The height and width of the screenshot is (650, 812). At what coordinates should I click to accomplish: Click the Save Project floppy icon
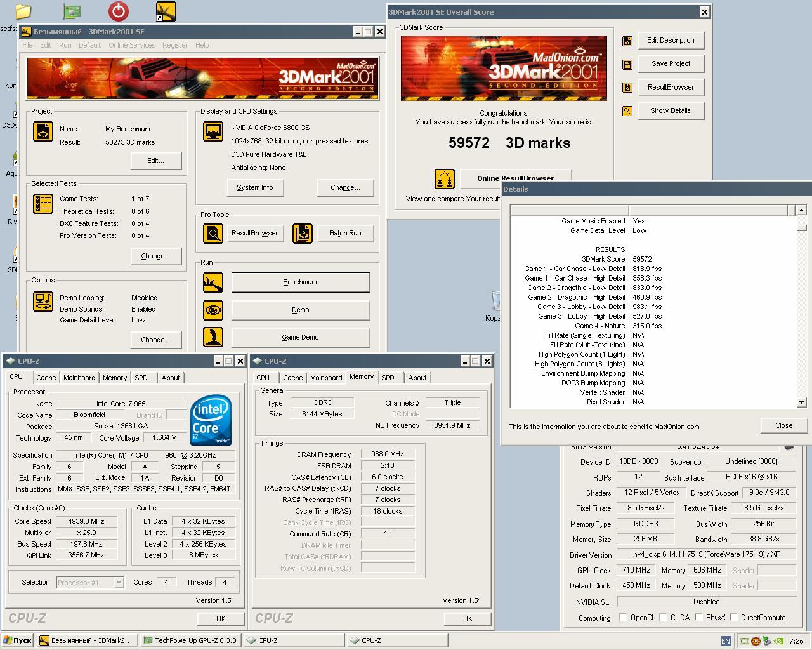[x=627, y=64]
